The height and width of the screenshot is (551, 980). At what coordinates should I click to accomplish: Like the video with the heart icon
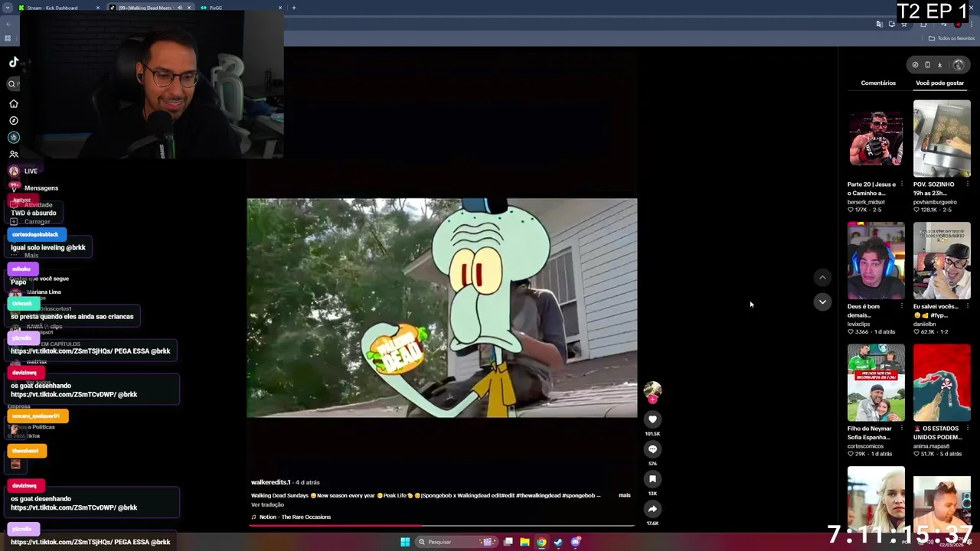point(652,419)
